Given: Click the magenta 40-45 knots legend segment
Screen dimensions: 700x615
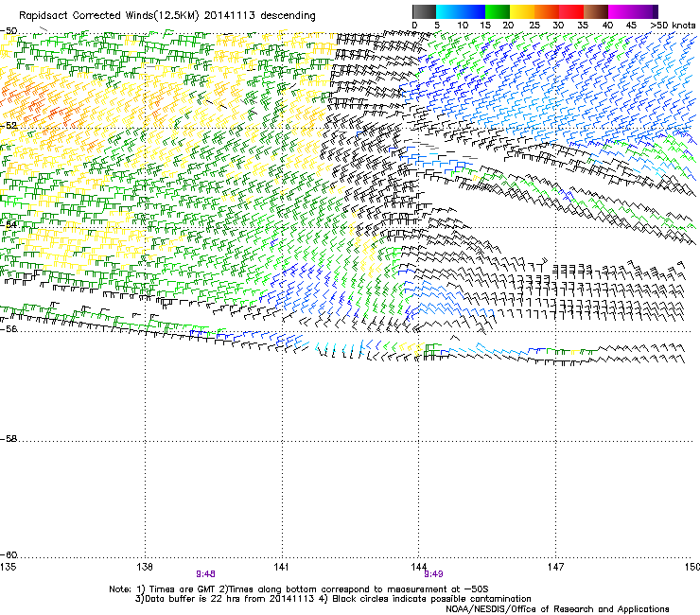Looking at the screenshot, I should click(621, 11).
